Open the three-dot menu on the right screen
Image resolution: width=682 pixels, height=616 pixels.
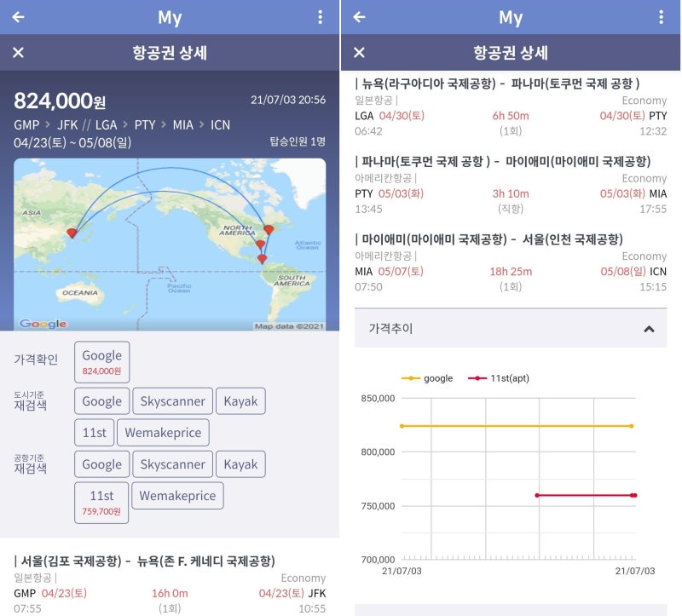(661, 17)
